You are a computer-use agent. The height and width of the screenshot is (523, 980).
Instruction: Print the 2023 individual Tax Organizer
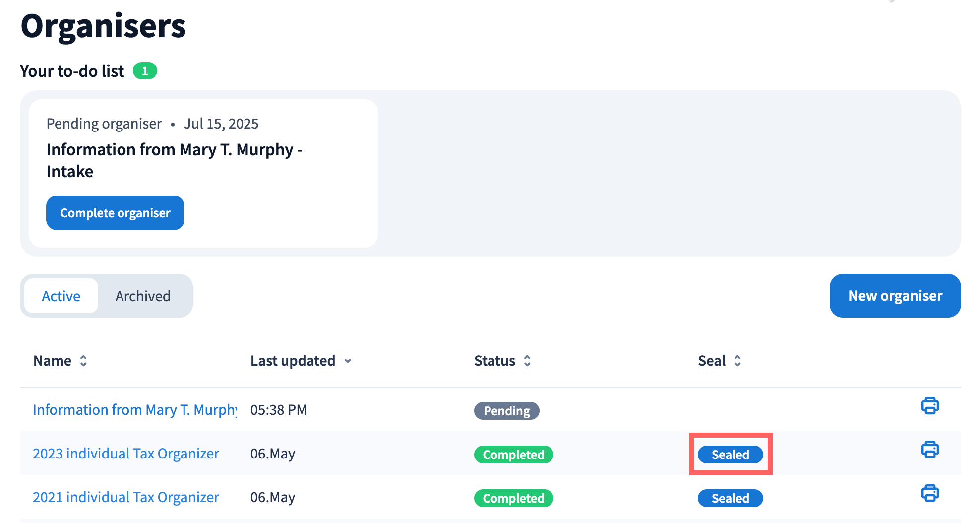(930, 450)
